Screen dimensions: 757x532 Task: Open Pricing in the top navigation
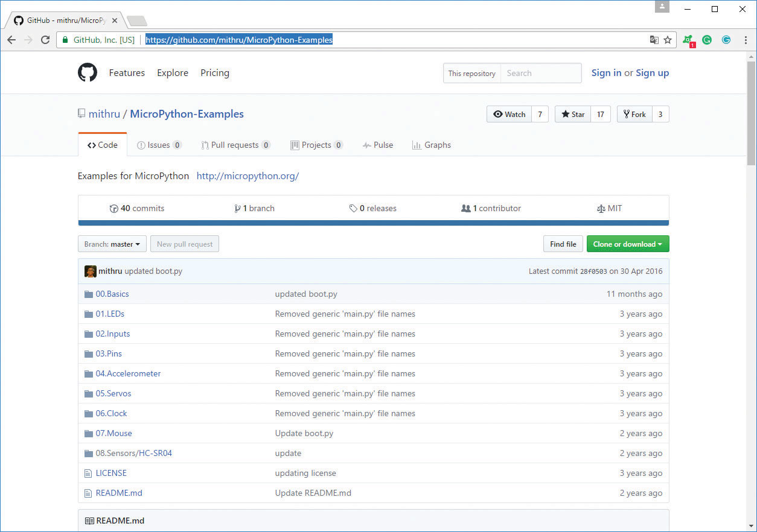tap(215, 73)
